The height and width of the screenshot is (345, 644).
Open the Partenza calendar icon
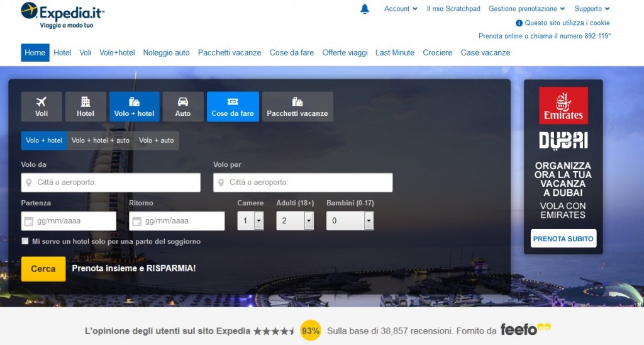(28, 222)
